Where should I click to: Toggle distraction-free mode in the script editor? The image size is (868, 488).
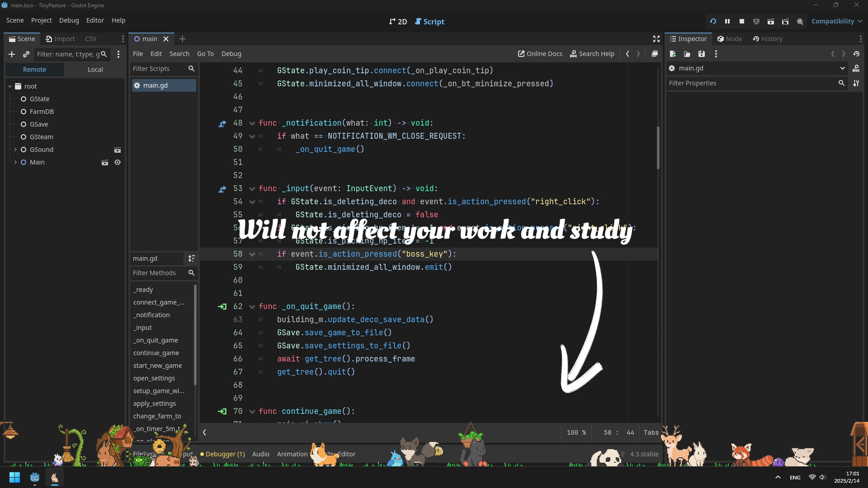click(656, 39)
